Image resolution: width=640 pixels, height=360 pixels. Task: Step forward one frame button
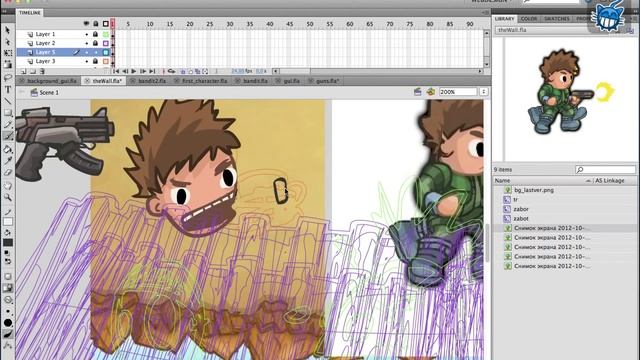pyautogui.click(x=143, y=71)
